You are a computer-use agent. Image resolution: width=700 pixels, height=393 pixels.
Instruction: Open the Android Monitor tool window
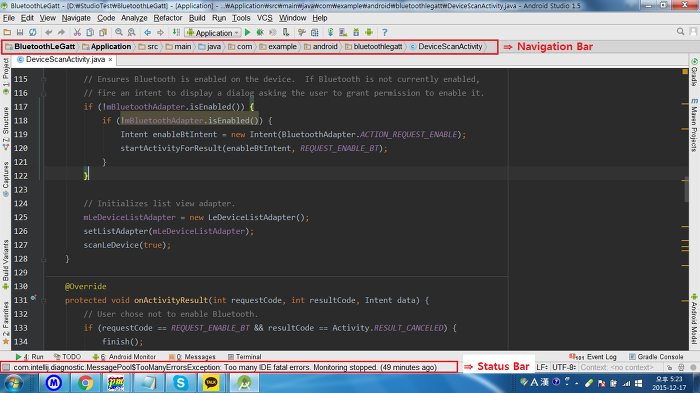(124, 357)
